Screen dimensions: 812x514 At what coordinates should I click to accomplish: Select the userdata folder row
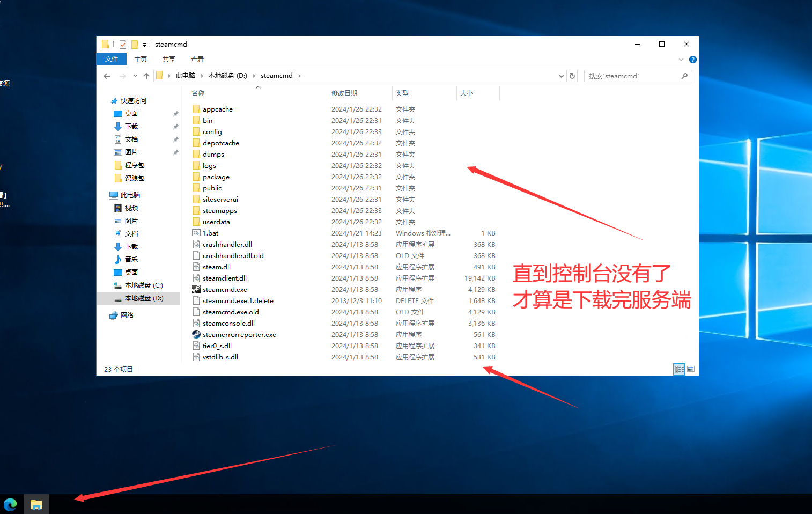point(344,222)
